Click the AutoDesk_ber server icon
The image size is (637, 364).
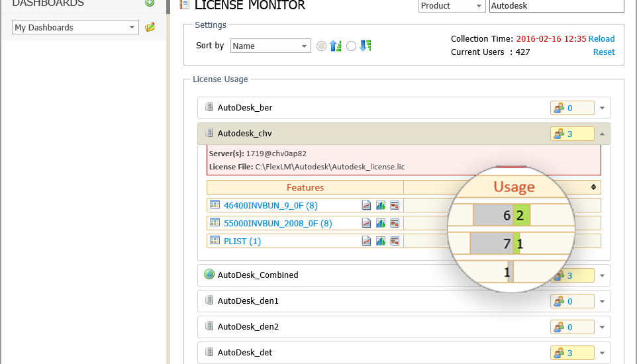click(x=209, y=107)
